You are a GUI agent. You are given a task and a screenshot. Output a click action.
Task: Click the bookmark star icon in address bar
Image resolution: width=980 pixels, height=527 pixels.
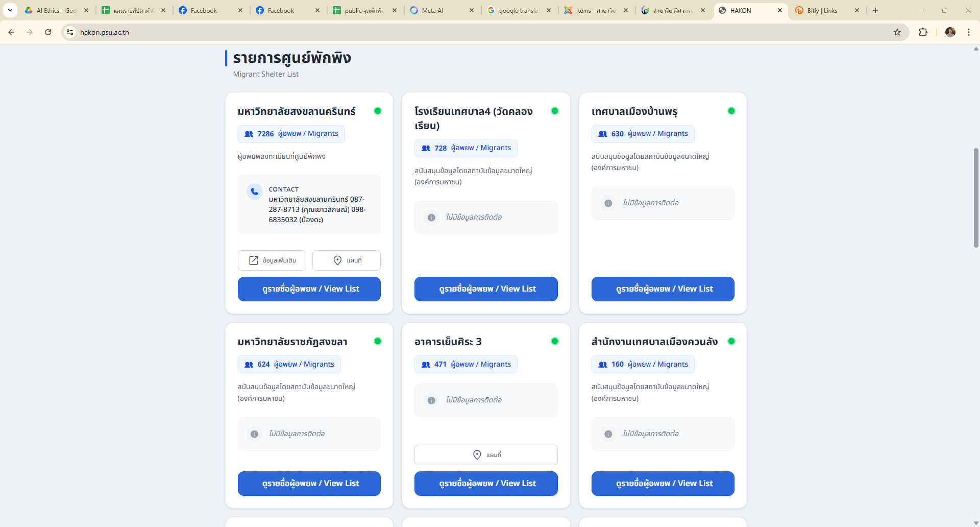pyautogui.click(x=897, y=32)
